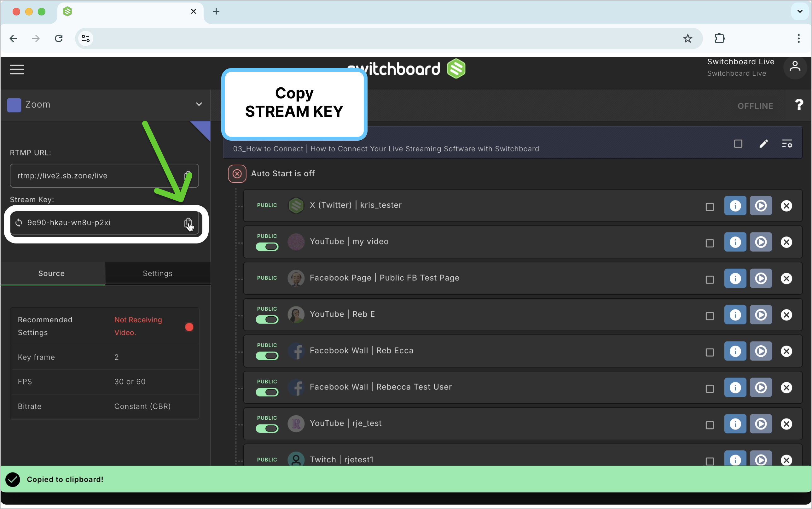Viewport: 812px width, 509px height.
Task: Check the select-all box in title bar
Action: coord(738,144)
